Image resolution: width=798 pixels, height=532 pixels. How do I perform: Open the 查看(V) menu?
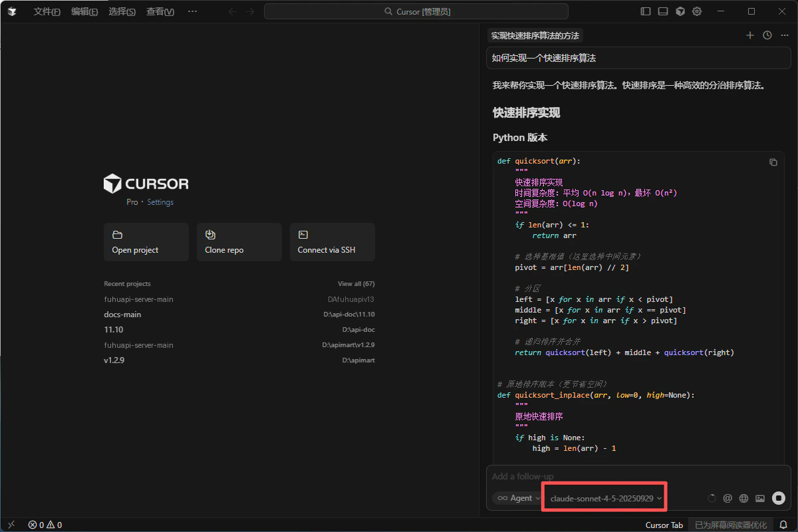pyautogui.click(x=160, y=11)
